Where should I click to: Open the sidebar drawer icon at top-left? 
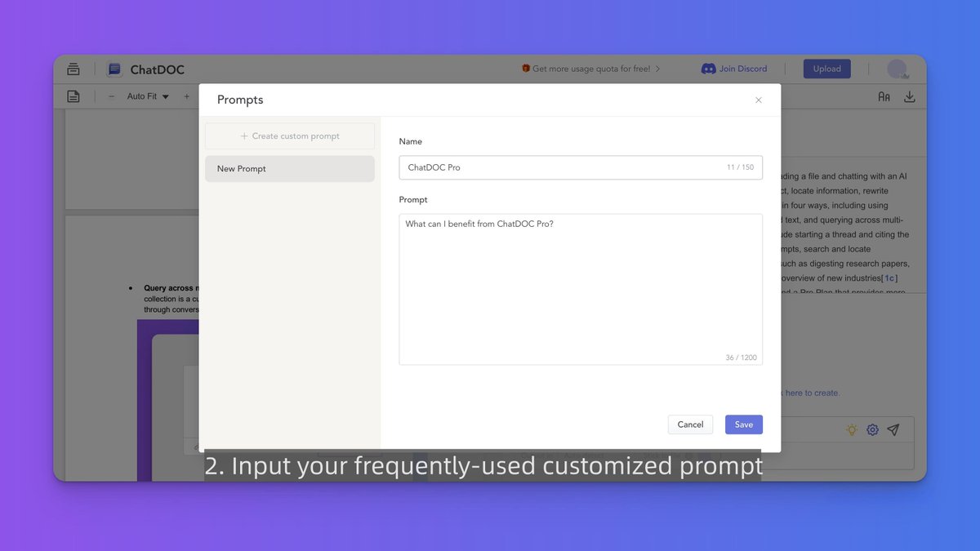tap(73, 69)
